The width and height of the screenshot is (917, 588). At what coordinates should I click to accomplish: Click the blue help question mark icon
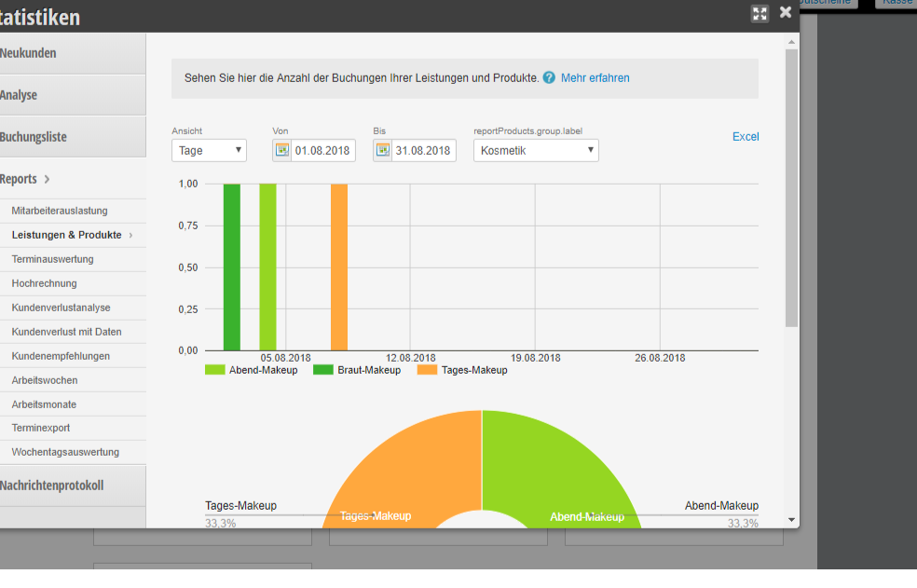pyautogui.click(x=549, y=78)
